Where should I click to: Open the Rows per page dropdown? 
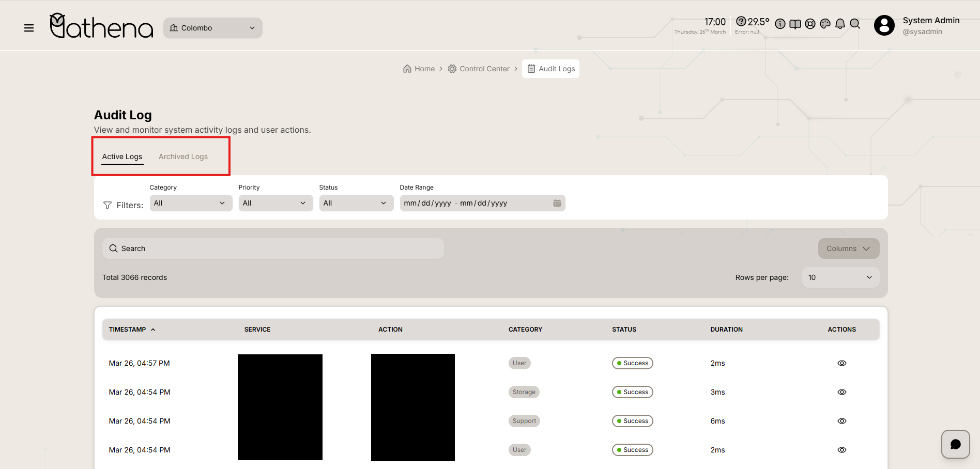[840, 277]
